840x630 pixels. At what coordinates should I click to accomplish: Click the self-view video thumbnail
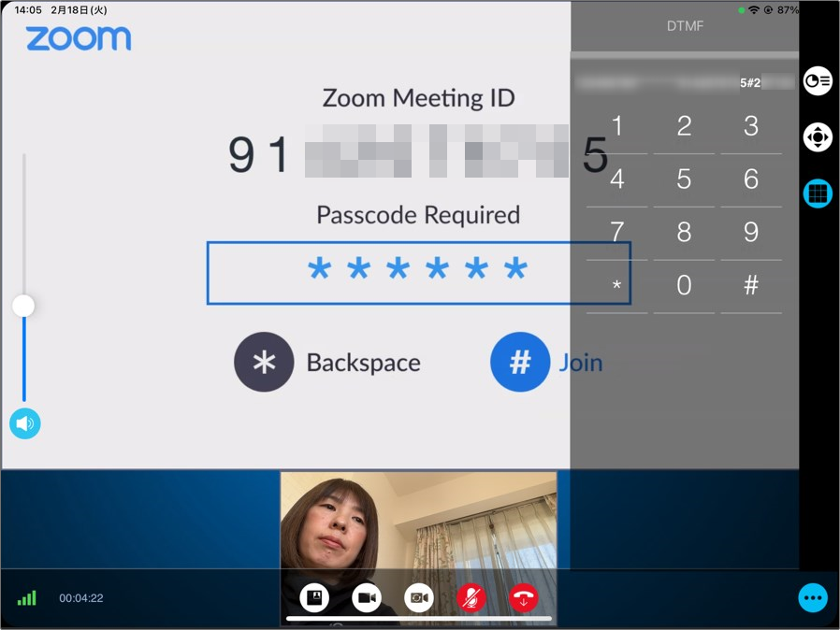(x=418, y=549)
